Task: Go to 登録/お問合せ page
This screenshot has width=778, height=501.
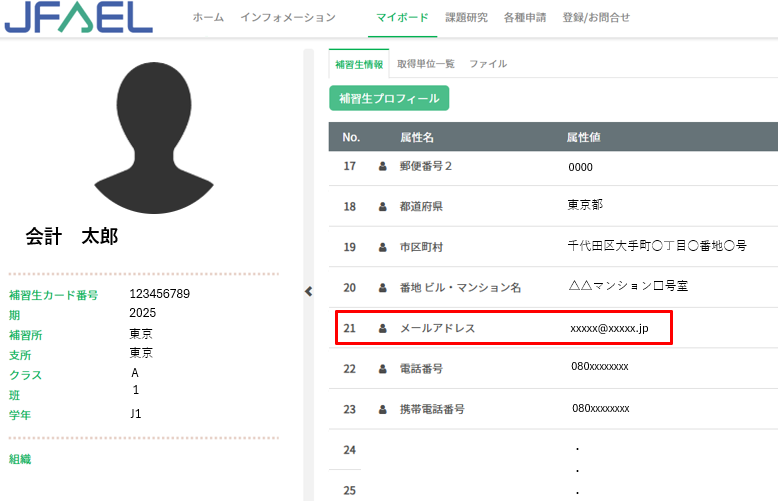Action: click(596, 18)
